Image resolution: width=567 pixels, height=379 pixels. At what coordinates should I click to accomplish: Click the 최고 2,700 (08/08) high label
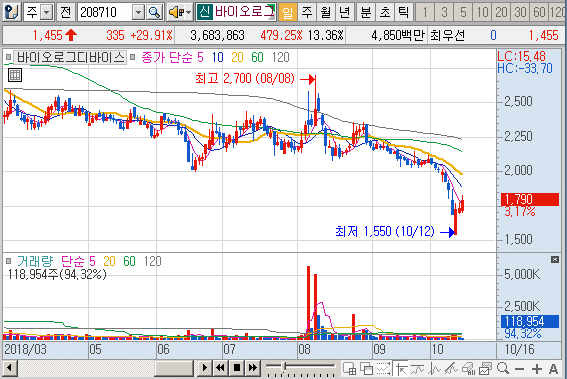tap(245, 78)
